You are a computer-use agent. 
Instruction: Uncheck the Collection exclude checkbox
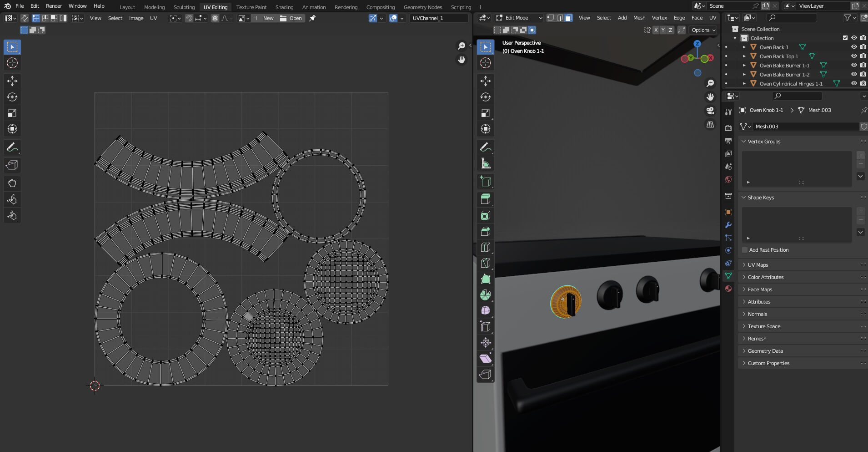(x=845, y=38)
